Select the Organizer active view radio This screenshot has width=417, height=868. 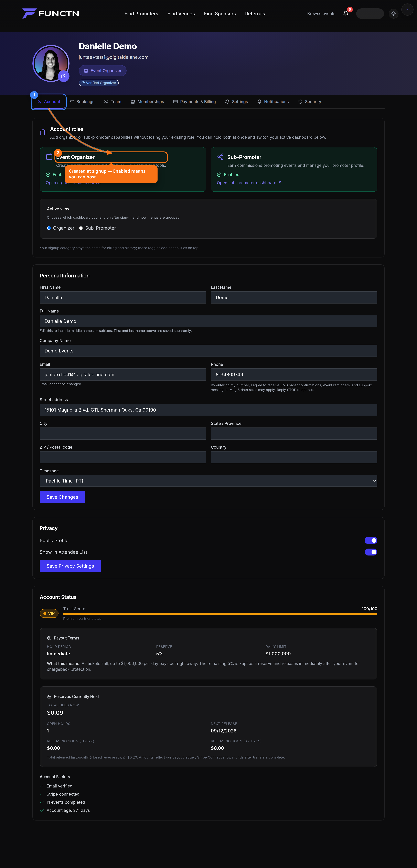pos(49,228)
